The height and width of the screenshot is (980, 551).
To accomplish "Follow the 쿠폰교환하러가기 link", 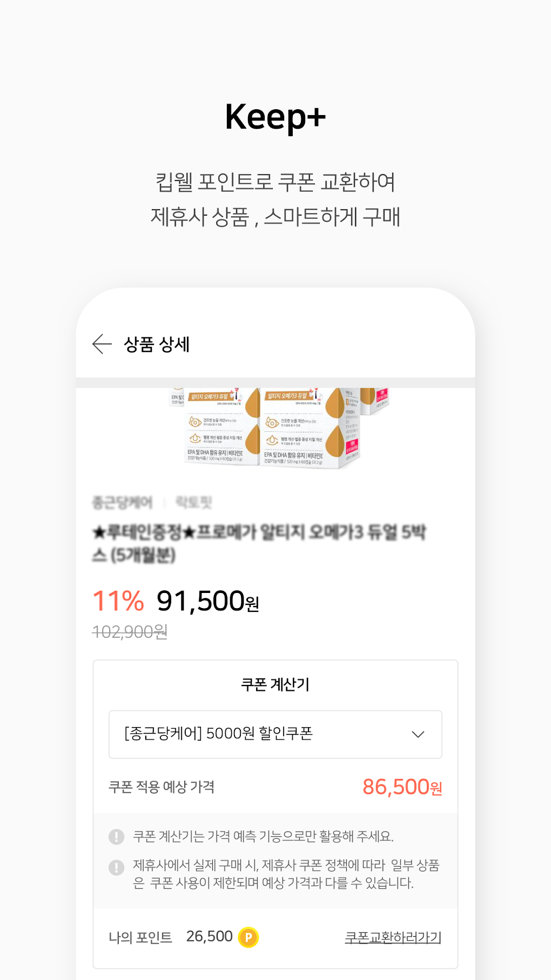I will [393, 937].
